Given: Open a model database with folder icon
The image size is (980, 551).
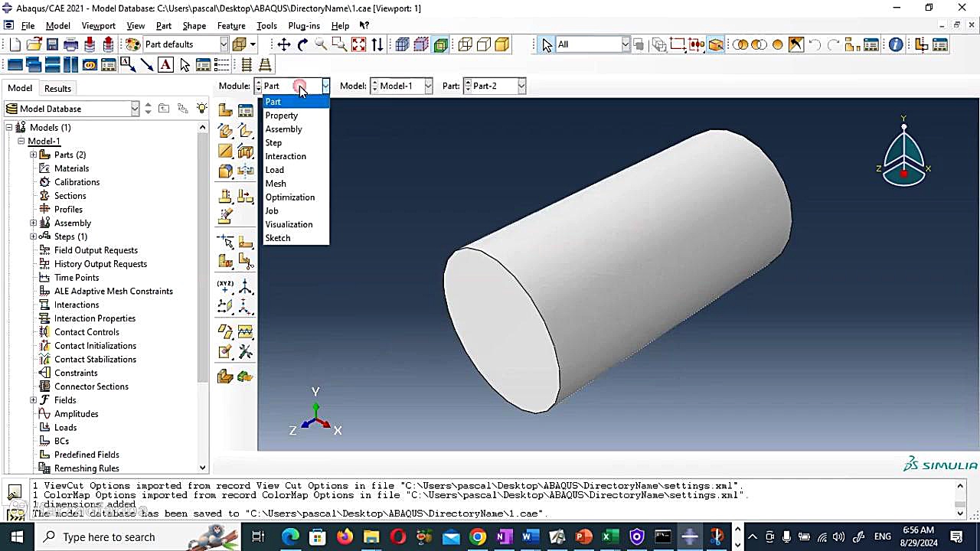Looking at the screenshot, I should tap(34, 45).
